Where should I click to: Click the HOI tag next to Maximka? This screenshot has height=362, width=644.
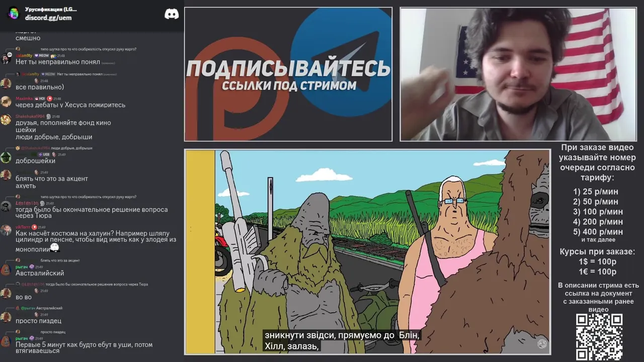click(40, 99)
